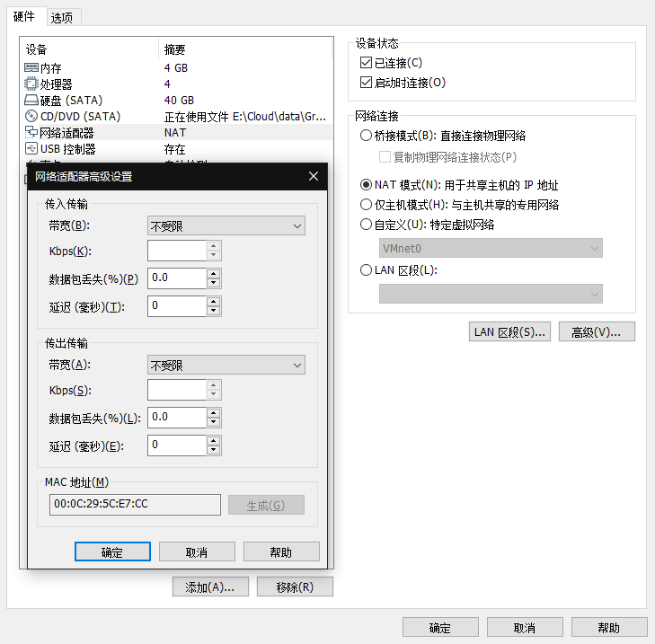
Task: Click the network adapter (网络适配器) icon
Action: click(31, 133)
